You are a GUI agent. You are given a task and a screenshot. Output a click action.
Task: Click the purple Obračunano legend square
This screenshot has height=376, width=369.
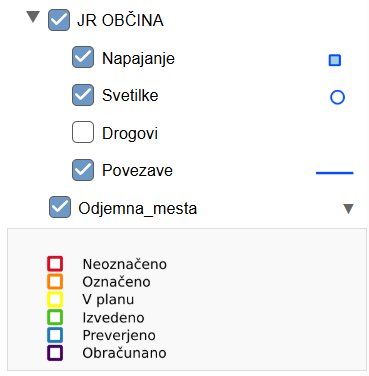[55, 353]
